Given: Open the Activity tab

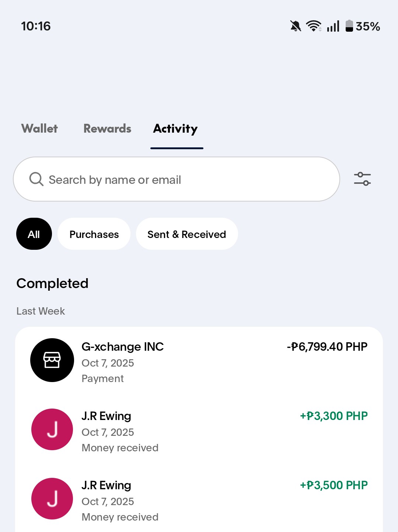Looking at the screenshot, I should click(176, 129).
